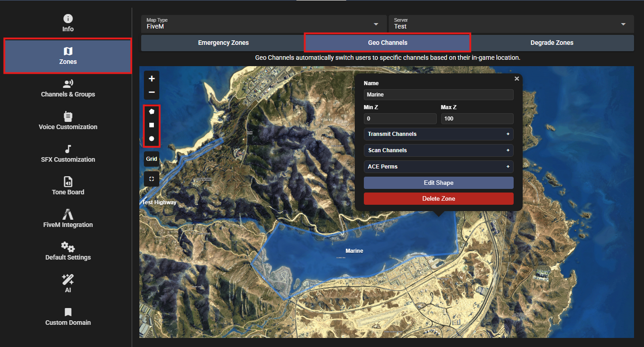Image resolution: width=644 pixels, height=347 pixels.
Task: Toggle the Grid overlay on map
Action: tap(152, 159)
